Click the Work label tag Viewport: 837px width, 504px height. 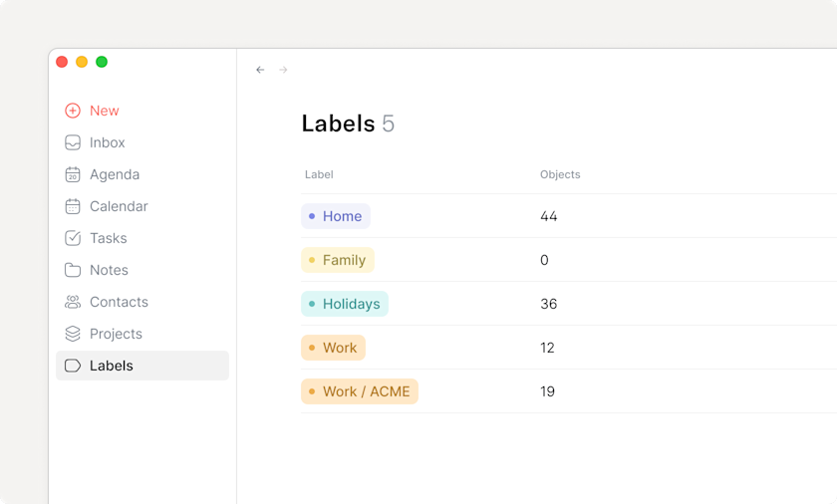(x=333, y=348)
